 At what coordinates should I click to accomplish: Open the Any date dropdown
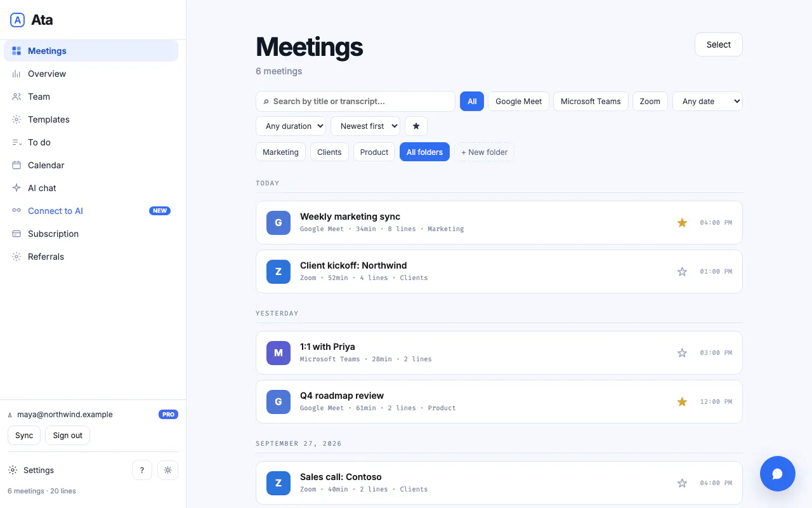[x=707, y=101]
